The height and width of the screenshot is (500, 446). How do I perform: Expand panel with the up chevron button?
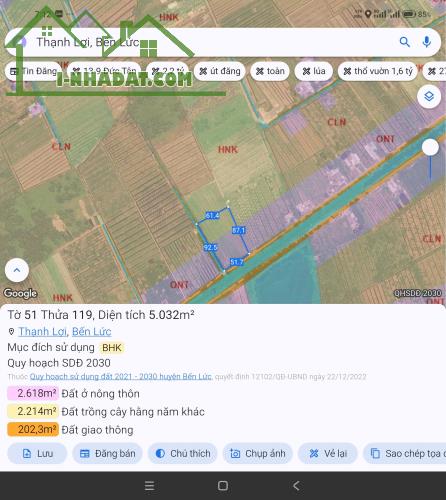click(17, 270)
